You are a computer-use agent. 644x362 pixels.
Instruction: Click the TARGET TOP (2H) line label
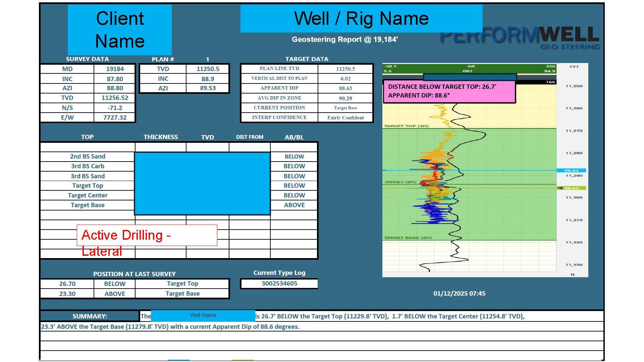tap(406, 126)
